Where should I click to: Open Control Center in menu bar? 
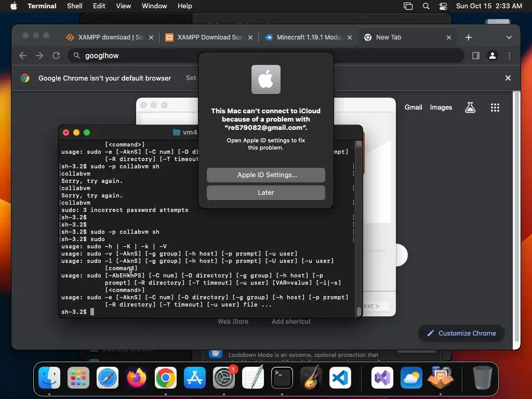(443, 6)
